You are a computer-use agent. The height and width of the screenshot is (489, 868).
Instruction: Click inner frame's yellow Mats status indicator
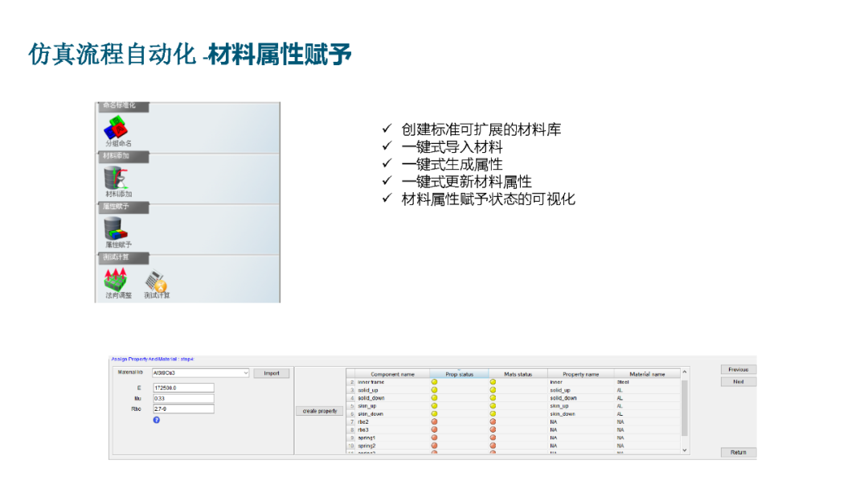pyautogui.click(x=493, y=382)
